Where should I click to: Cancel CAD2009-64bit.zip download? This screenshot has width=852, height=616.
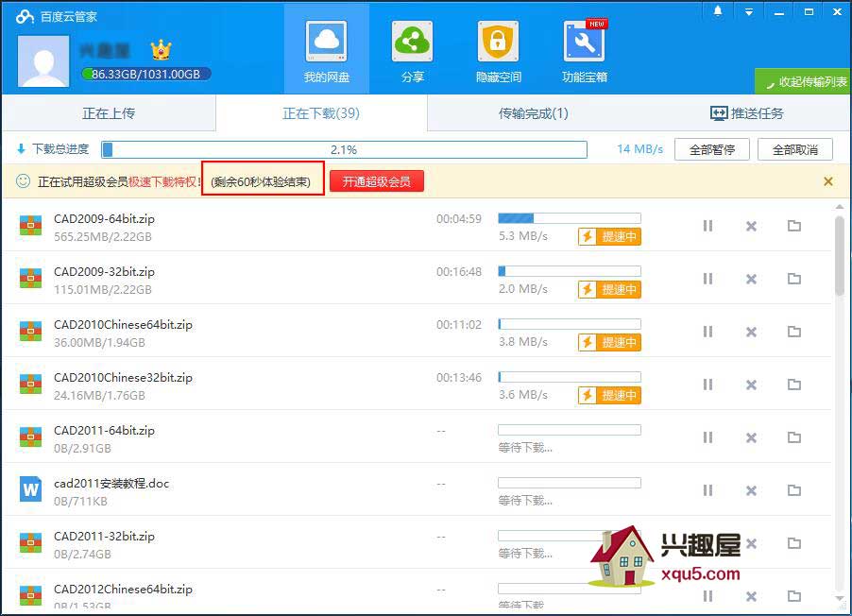(751, 226)
